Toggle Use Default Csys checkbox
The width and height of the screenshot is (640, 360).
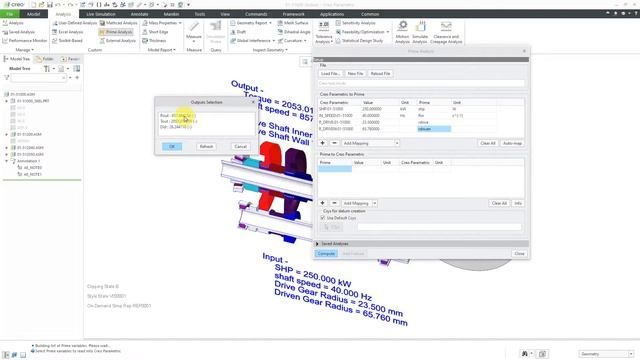coord(323,218)
